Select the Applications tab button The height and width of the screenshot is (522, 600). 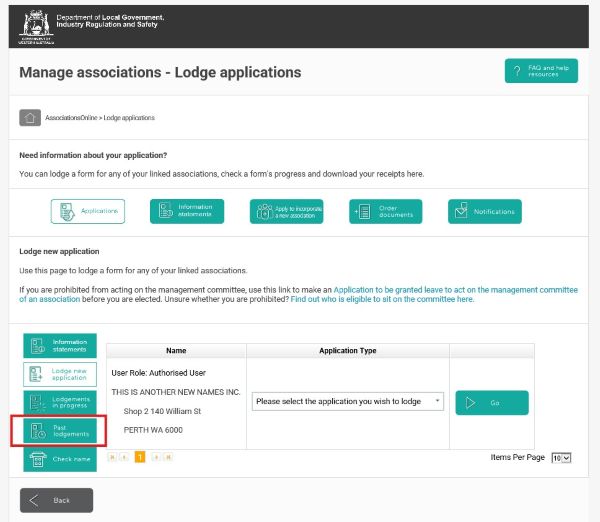[88, 211]
